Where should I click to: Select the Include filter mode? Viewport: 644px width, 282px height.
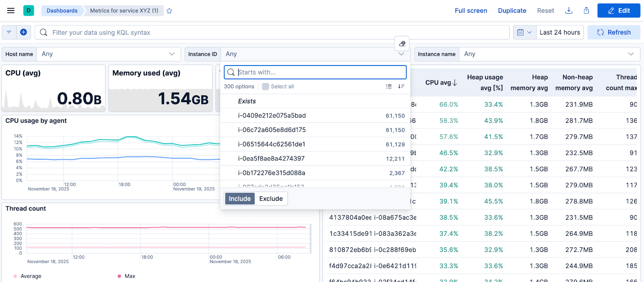point(239,199)
